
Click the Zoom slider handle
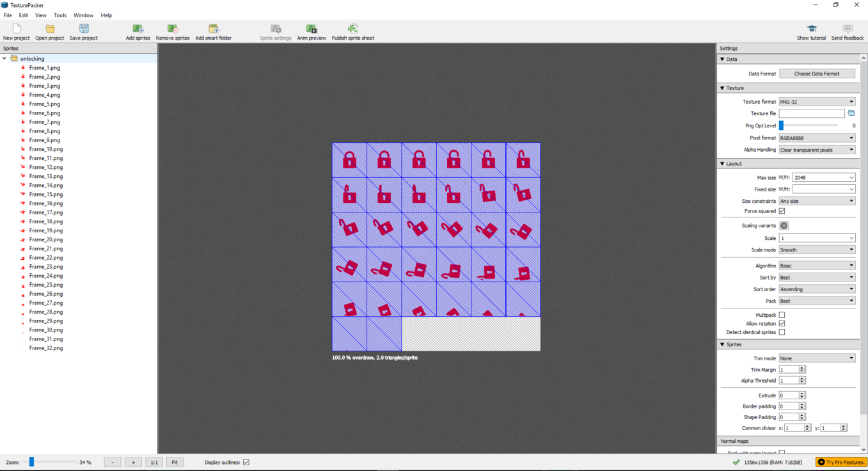pyautogui.click(x=31, y=462)
